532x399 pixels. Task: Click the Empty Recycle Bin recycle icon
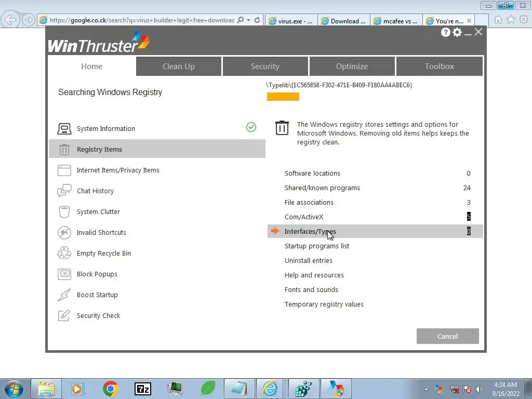[x=64, y=253]
